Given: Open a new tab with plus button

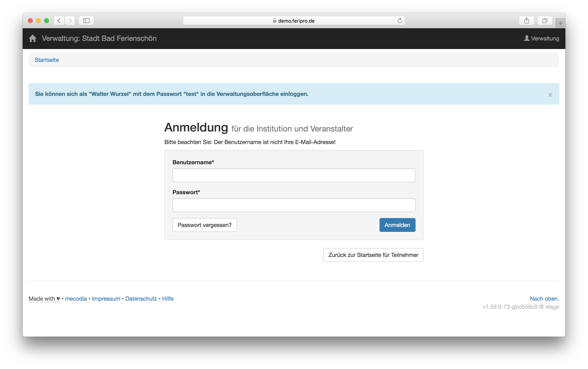Looking at the screenshot, I should click(x=561, y=23).
